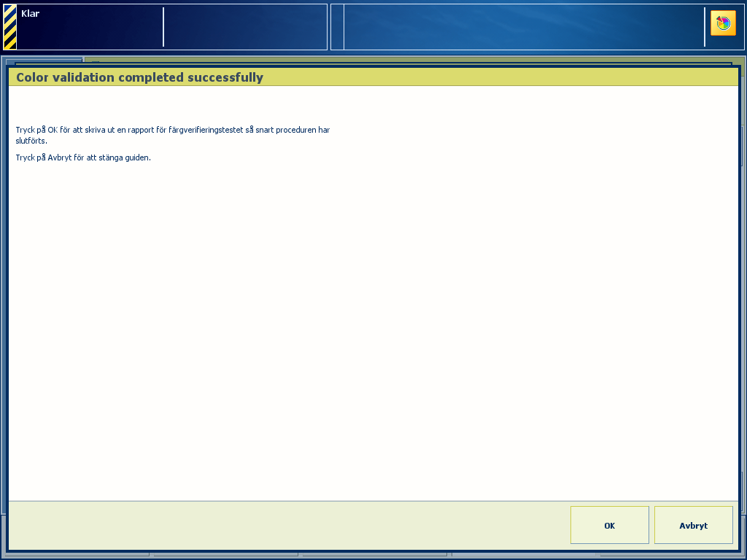Select the line Tryck på Avbryt för att stänga guiden
This screenshot has height=560, width=747.
83,157
